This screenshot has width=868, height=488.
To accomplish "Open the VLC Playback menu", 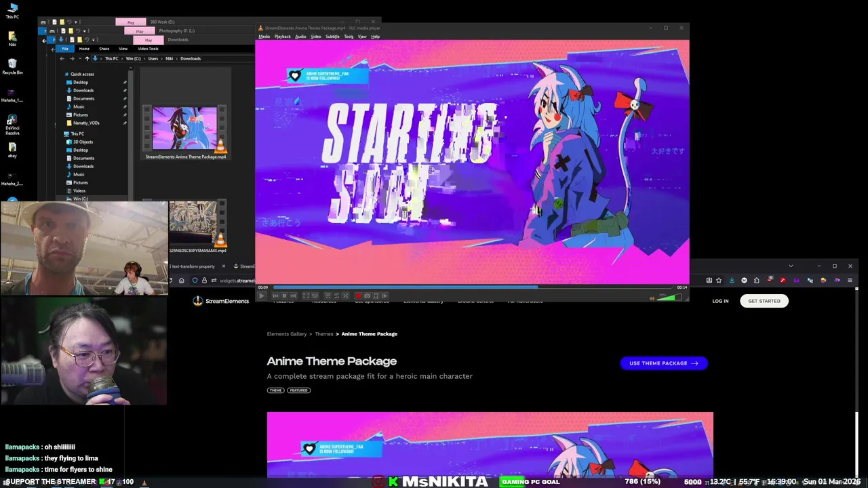I will [282, 37].
